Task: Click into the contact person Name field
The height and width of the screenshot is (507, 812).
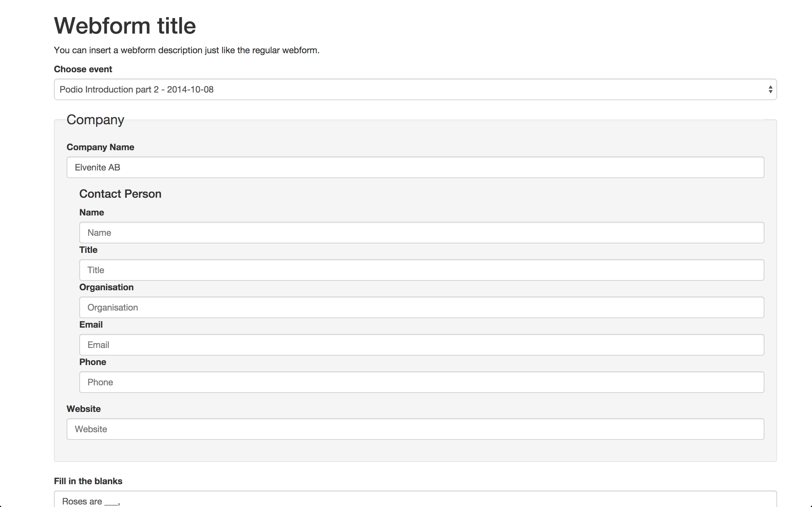Action: pyautogui.click(x=422, y=233)
